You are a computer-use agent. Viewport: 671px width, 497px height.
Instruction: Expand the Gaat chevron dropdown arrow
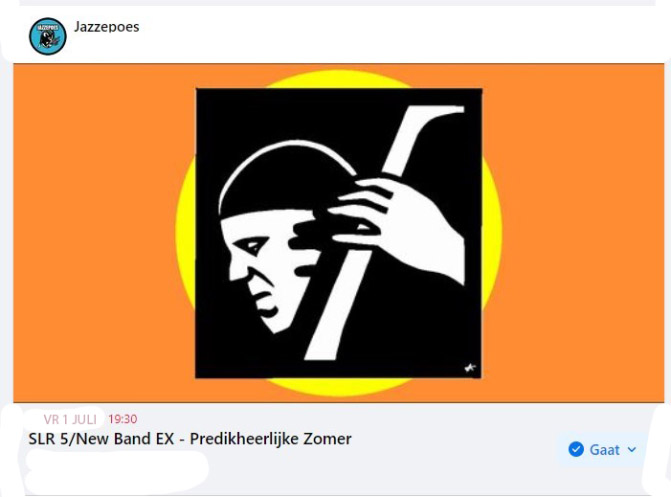click(x=632, y=449)
